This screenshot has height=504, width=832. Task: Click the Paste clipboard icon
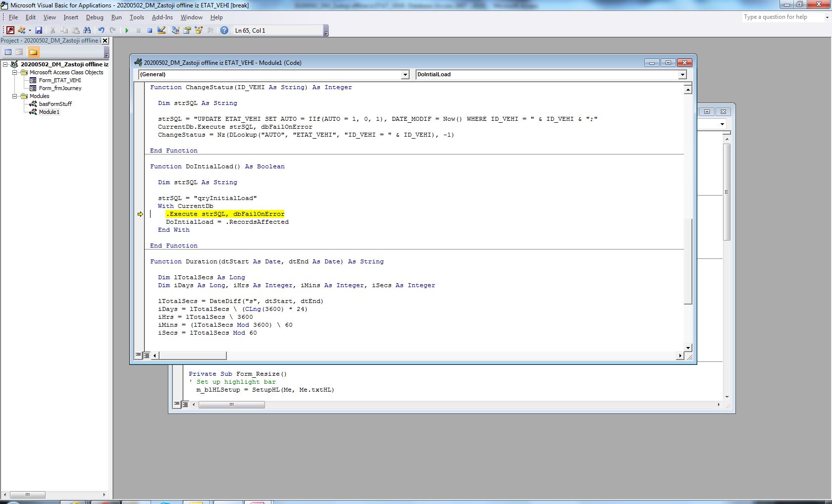click(75, 30)
